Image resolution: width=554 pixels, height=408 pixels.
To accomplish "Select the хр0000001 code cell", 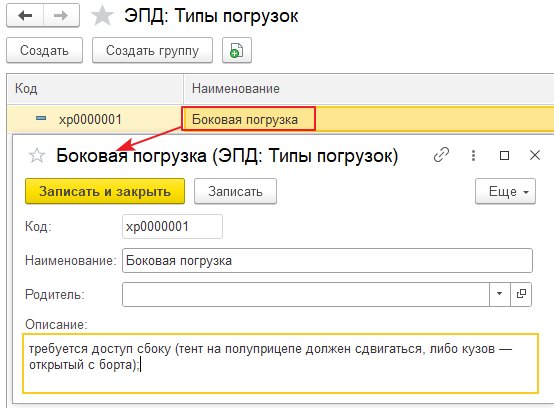I will click(x=94, y=119).
